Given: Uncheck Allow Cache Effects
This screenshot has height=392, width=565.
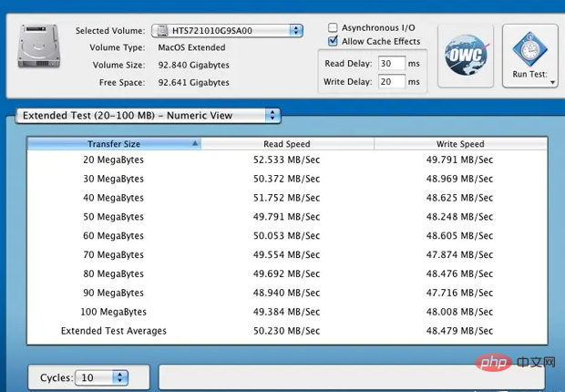Looking at the screenshot, I should (334, 41).
